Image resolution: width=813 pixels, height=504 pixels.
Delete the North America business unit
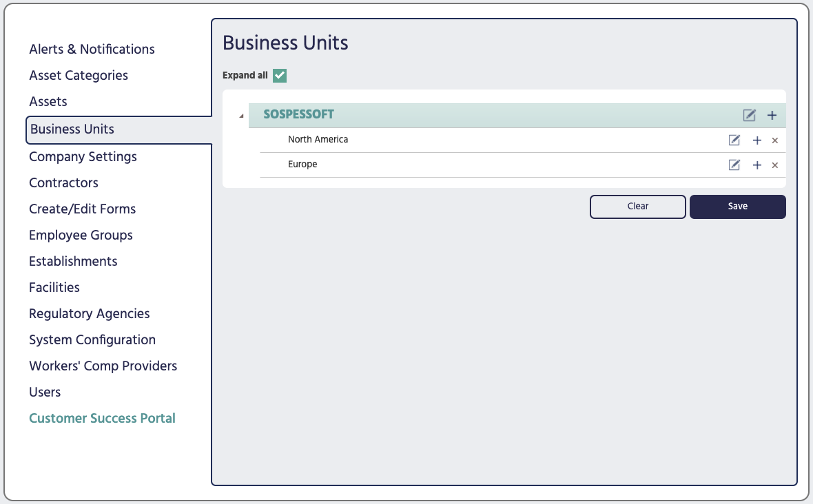(774, 140)
